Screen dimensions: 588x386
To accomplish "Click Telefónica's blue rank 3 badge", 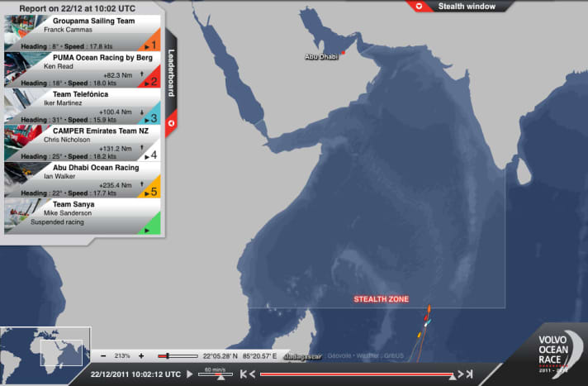I will point(151,117).
